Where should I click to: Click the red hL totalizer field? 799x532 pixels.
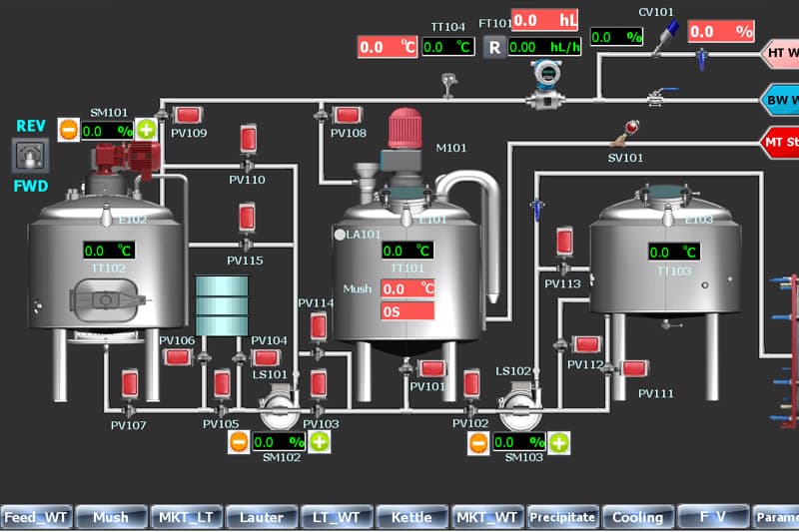pos(544,20)
